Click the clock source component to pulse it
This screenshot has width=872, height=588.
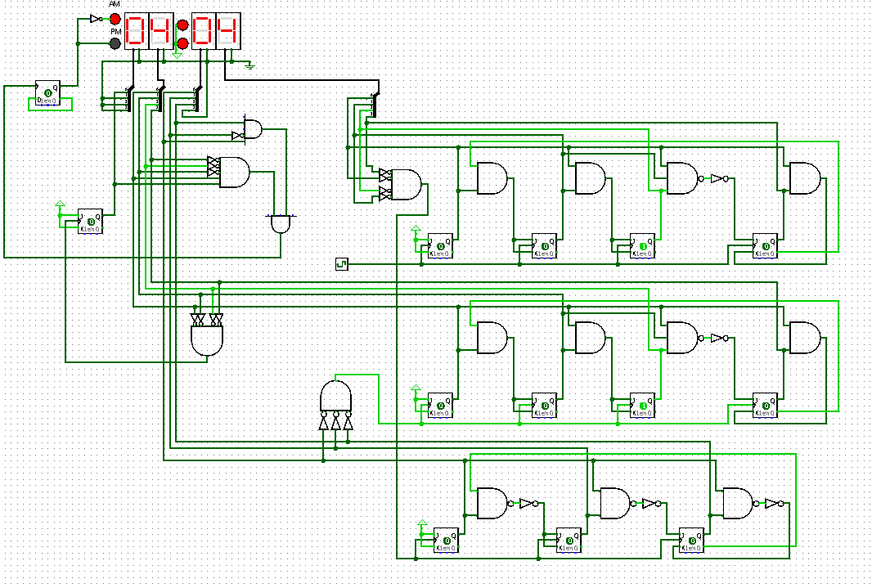tap(344, 263)
